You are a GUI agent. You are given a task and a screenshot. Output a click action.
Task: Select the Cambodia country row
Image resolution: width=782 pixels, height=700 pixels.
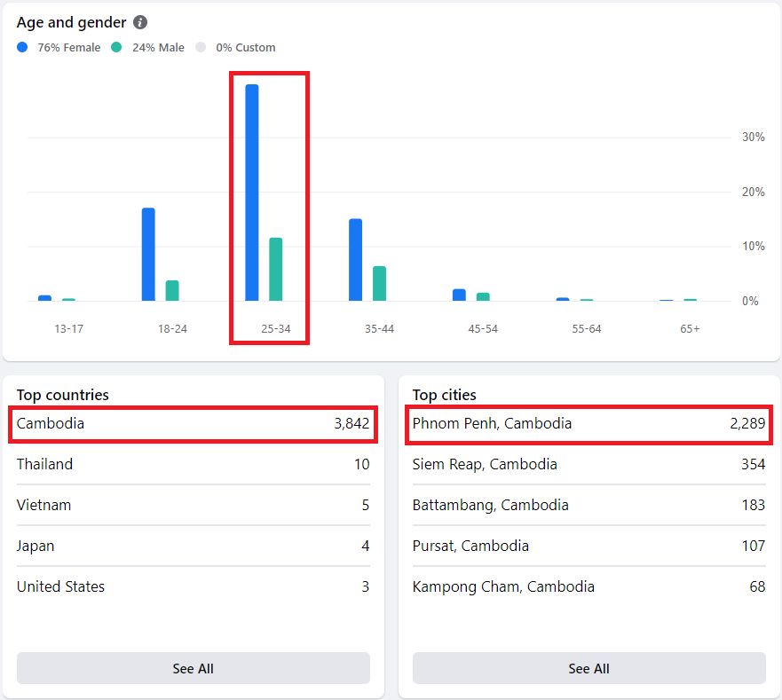point(194,424)
